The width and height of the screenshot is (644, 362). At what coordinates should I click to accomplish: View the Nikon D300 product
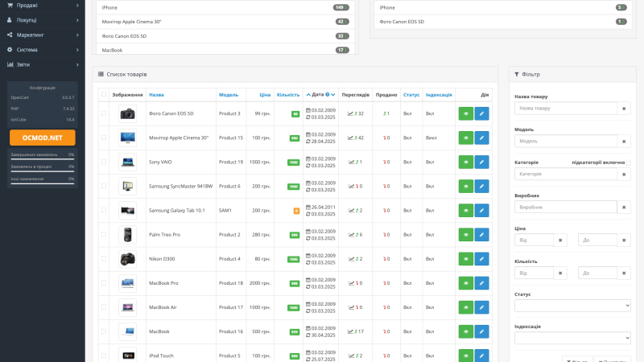click(466, 259)
